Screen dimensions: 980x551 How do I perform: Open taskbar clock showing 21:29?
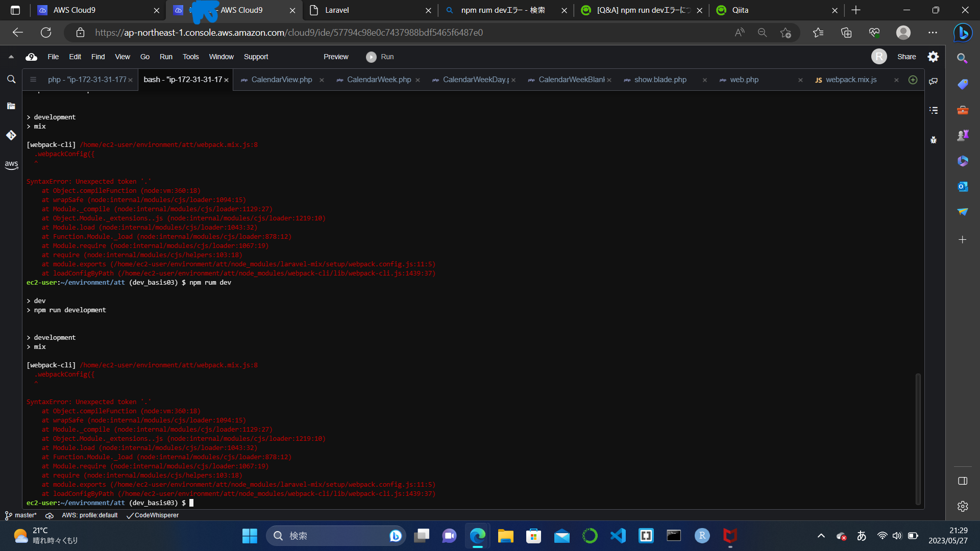click(948, 536)
